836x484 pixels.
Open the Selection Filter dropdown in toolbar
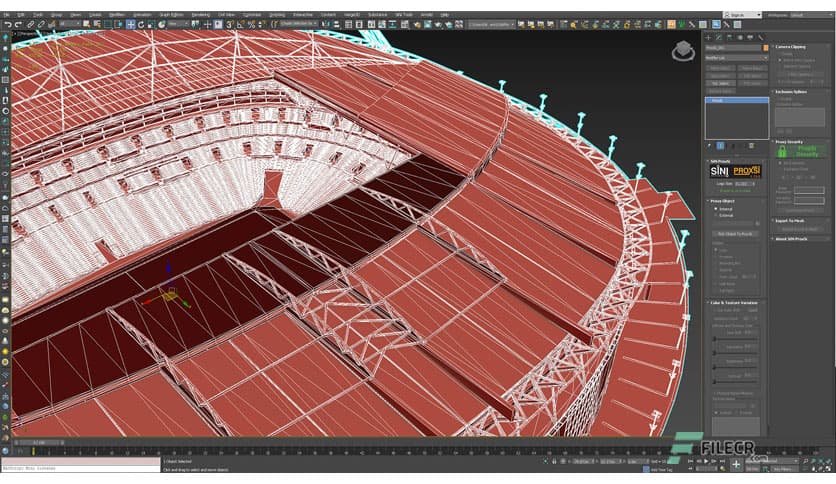click(x=69, y=25)
